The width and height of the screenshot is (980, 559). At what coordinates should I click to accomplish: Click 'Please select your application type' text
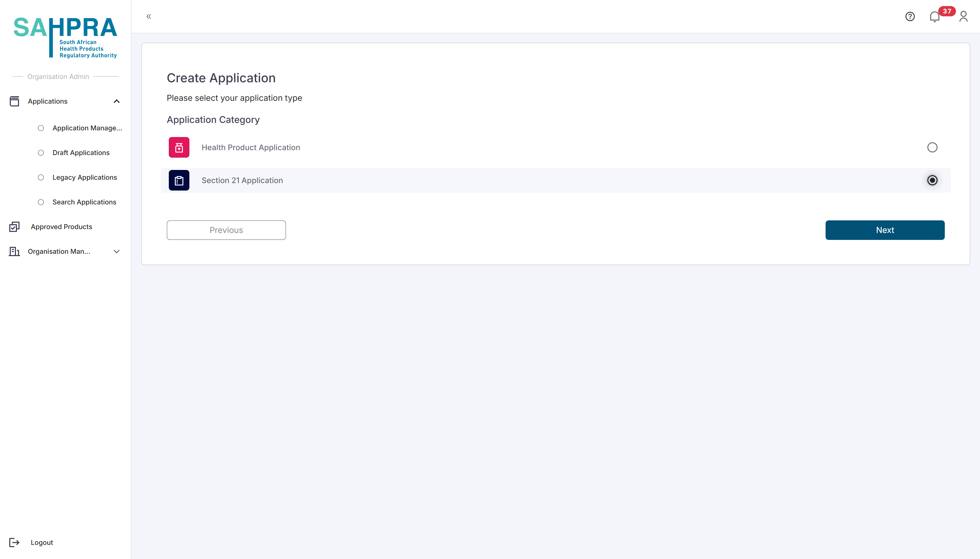(x=234, y=98)
